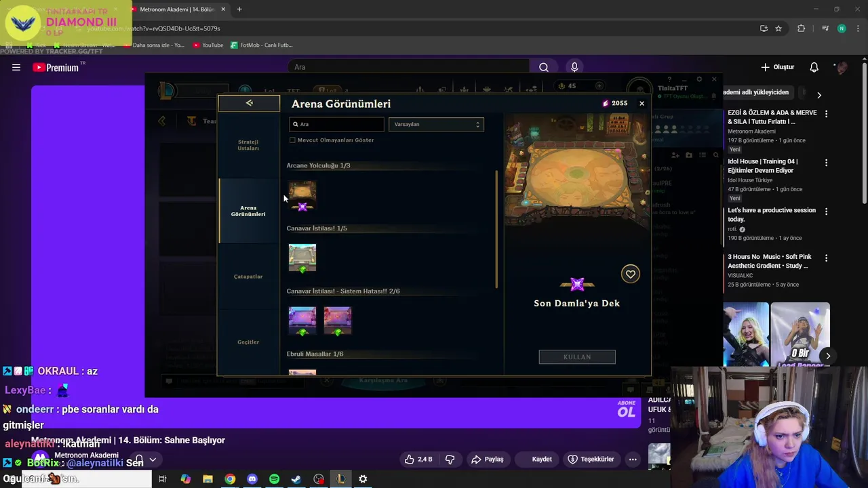Open options for productive session video

coord(826,211)
